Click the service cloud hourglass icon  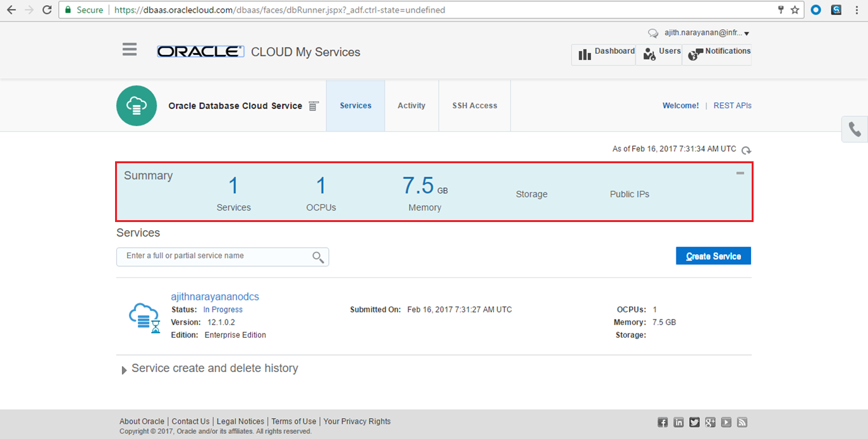(x=145, y=318)
